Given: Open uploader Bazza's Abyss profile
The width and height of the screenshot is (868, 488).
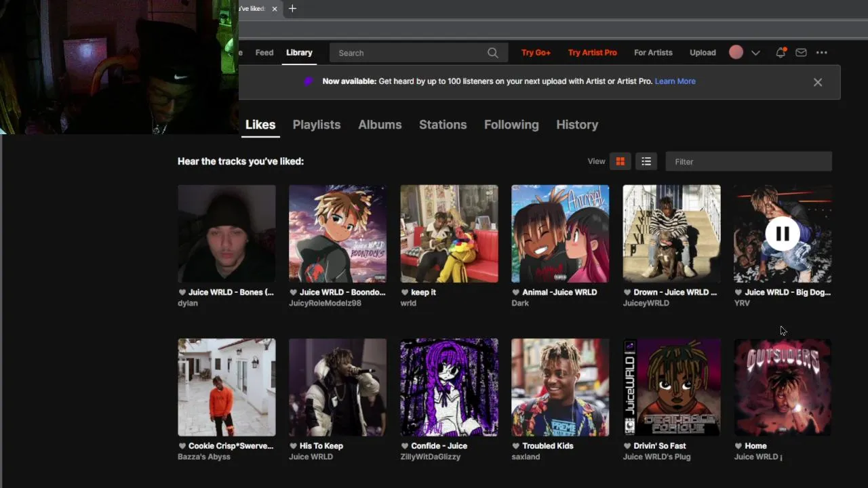Looking at the screenshot, I should pyautogui.click(x=204, y=457).
